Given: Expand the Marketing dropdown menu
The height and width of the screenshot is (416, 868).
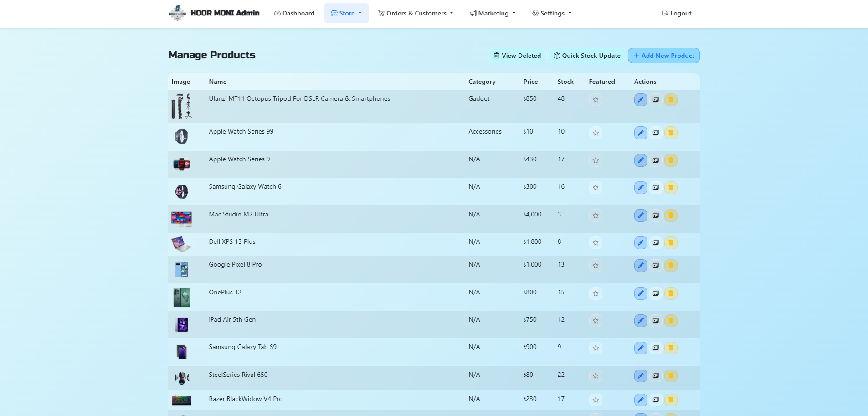Looking at the screenshot, I should (x=493, y=13).
